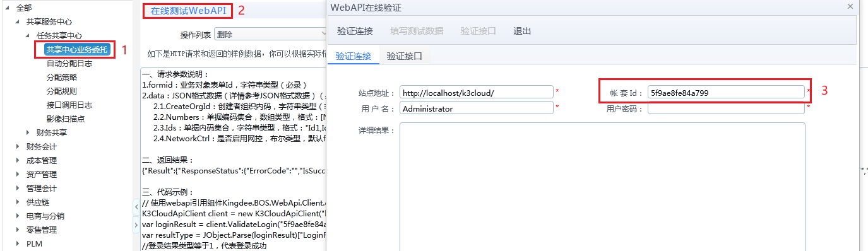Focus the 用户密码 input field
The width and height of the screenshot is (868, 251).
(726, 108)
